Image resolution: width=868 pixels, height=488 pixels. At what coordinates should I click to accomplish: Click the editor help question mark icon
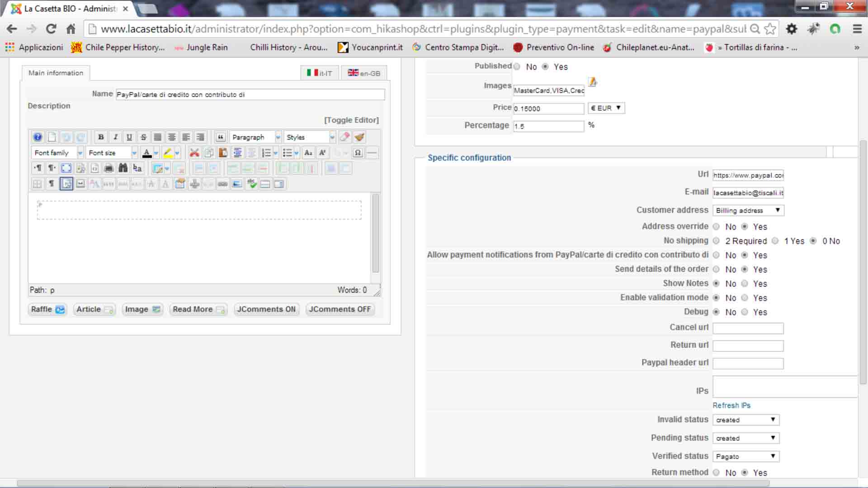click(x=38, y=137)
